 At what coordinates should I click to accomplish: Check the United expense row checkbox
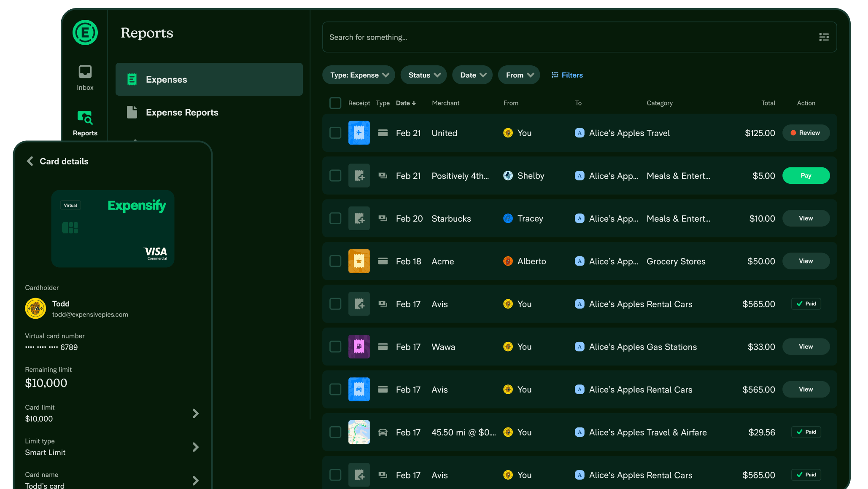click(x=335, y=133)
